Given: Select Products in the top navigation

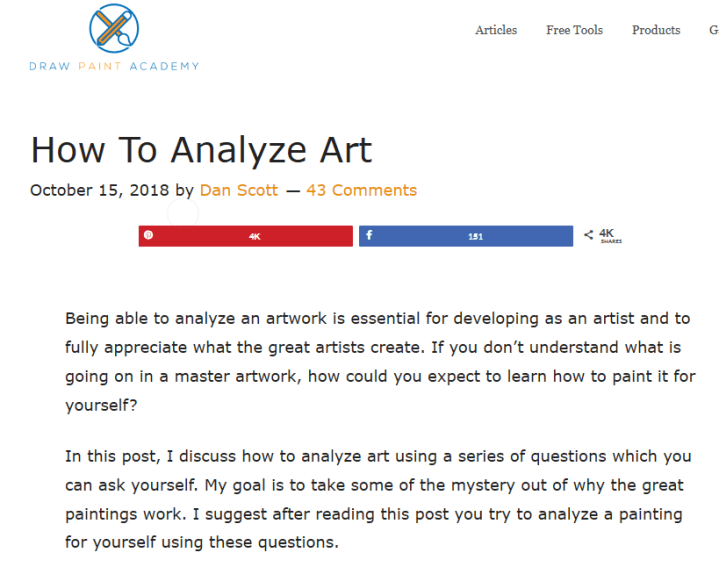Looking at the screenshot, I should pyautogui.click(x=656, y=30).
